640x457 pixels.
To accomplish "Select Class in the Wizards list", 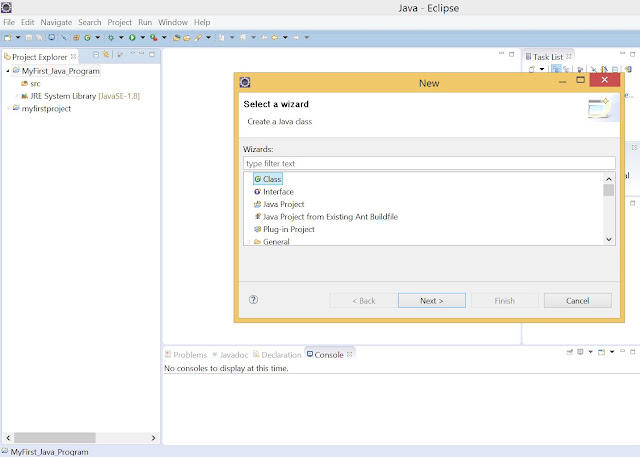I will 268,179.
